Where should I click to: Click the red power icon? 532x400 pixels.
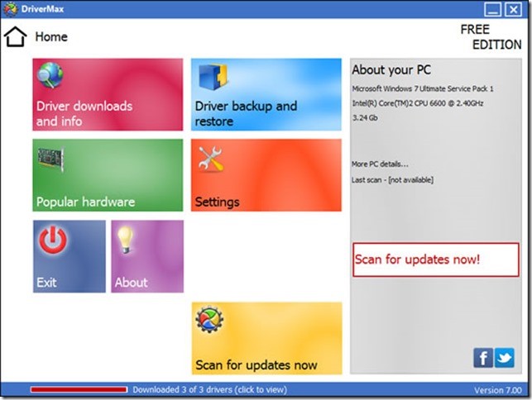pyautogui.click(x=53, y=240)
